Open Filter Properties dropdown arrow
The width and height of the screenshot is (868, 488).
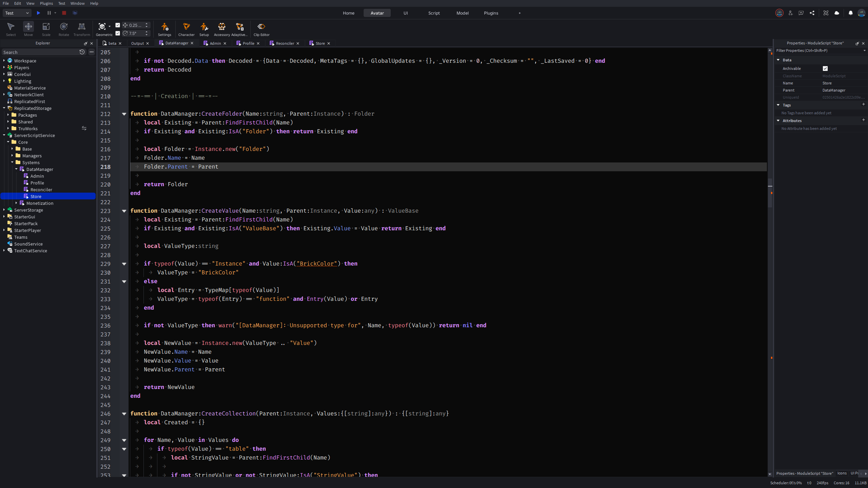pos(864,51)
